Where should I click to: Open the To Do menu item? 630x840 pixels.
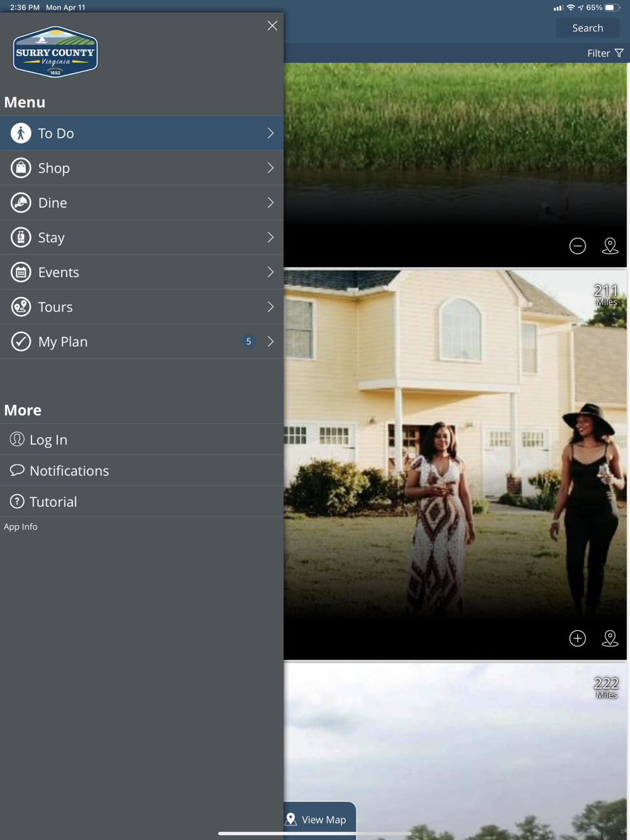pos(142,133)
